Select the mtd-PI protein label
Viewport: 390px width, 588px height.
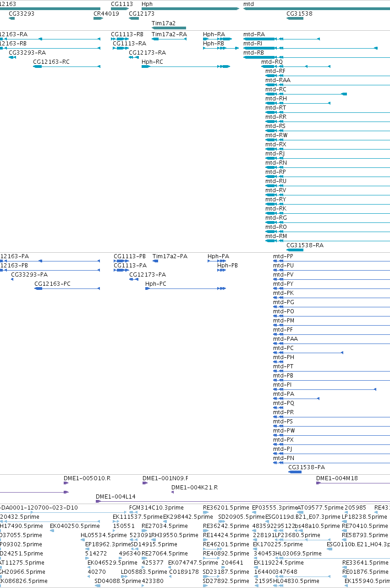[282, 385]
